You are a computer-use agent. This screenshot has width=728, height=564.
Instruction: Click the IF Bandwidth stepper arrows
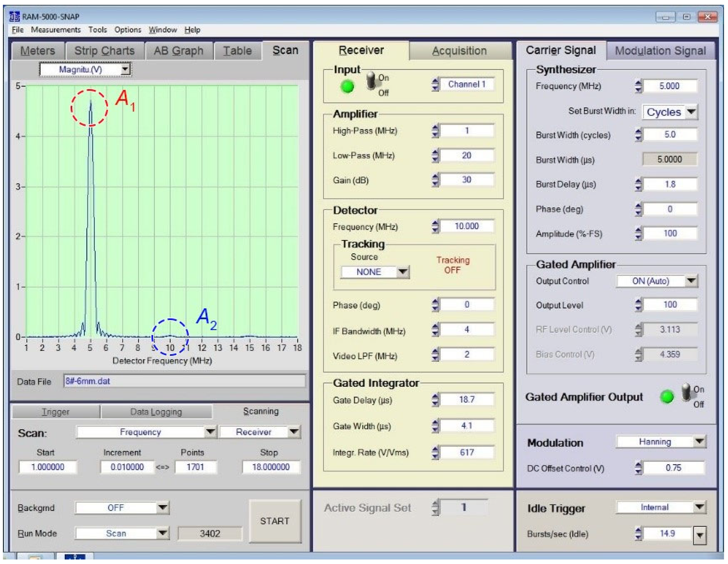click(435, 330)
